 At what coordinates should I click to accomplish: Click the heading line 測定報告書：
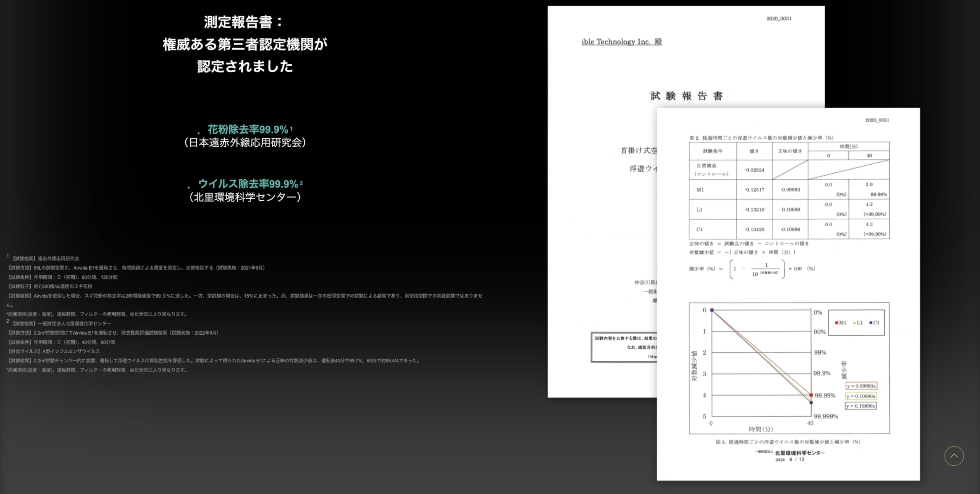click(x=244, y=22)
